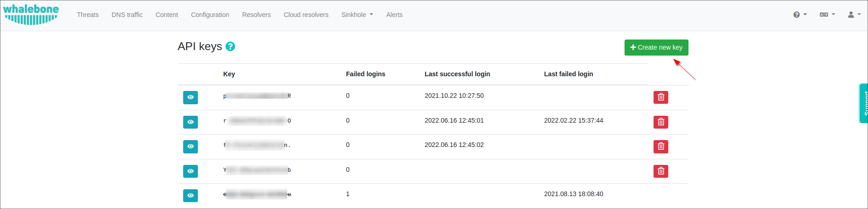This screenshot has height=209, width=868.
Task: Open the Support side tab
Action: tap(864, 103)
